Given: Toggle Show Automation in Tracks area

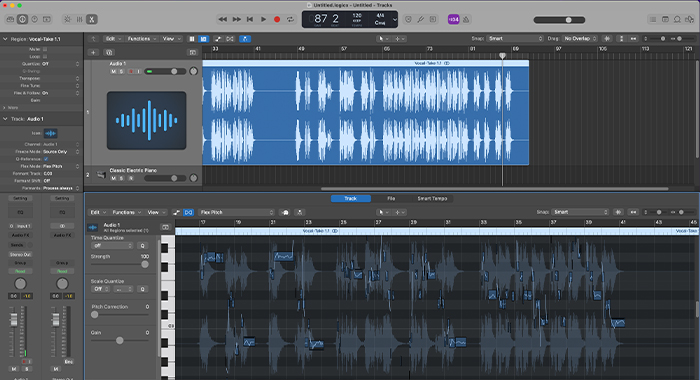Looking at the screenshot, I should click(218, 39).
